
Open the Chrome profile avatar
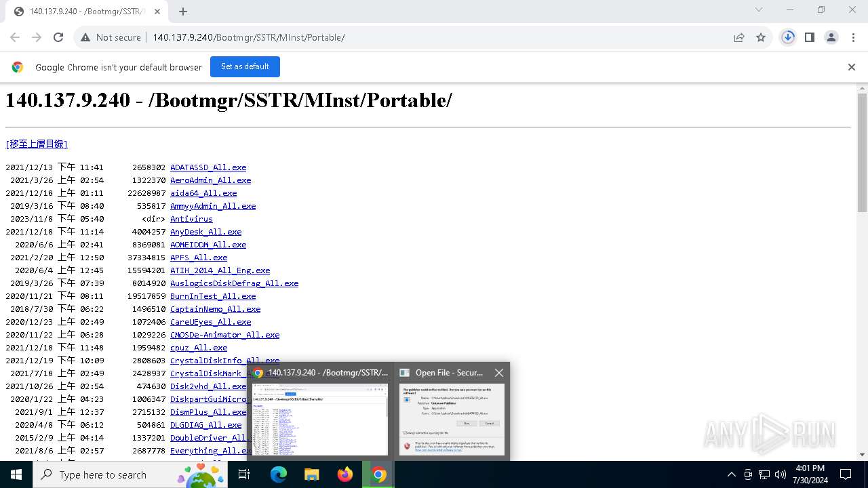coord(831,37)
